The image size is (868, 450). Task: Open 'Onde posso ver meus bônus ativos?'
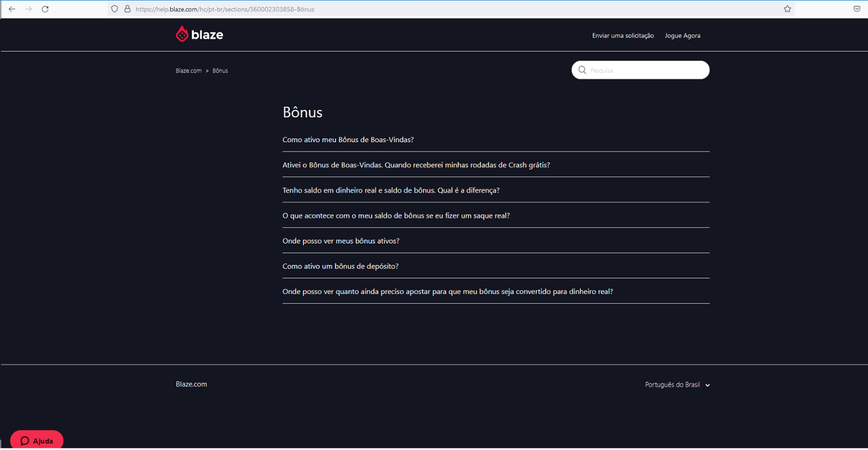click(x=341, y=241)
